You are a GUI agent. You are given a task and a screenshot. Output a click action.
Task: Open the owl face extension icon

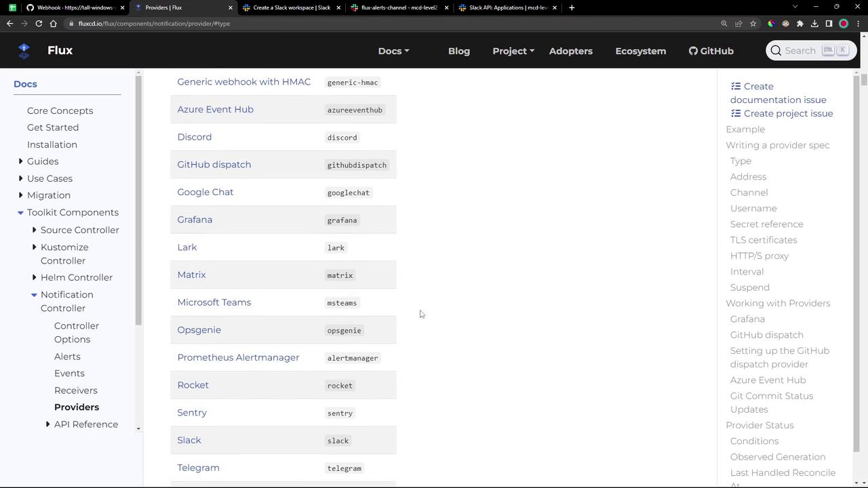click(x=785, y=24)
